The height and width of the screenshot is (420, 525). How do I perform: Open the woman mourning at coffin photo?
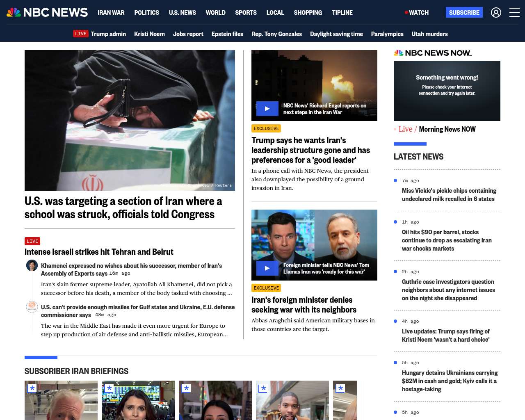click(130, 120)
